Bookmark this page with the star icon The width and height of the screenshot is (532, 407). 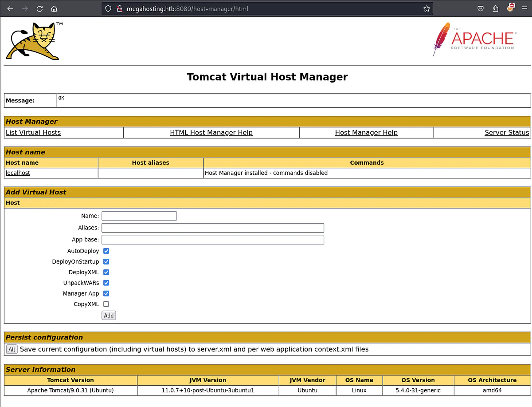[x=426, y=8]
